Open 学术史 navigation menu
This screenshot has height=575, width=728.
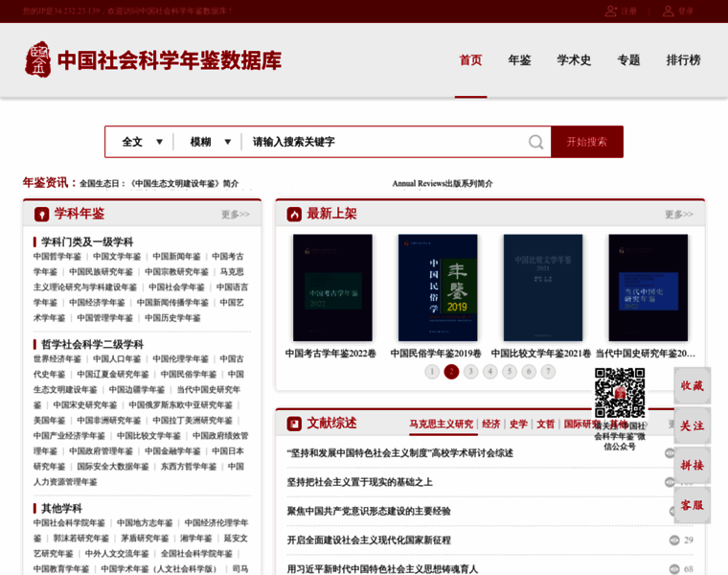point(575,60)
